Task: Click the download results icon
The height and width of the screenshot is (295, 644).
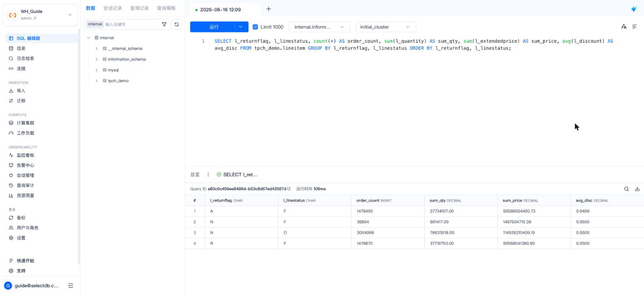Action: [x=637, y=189]
